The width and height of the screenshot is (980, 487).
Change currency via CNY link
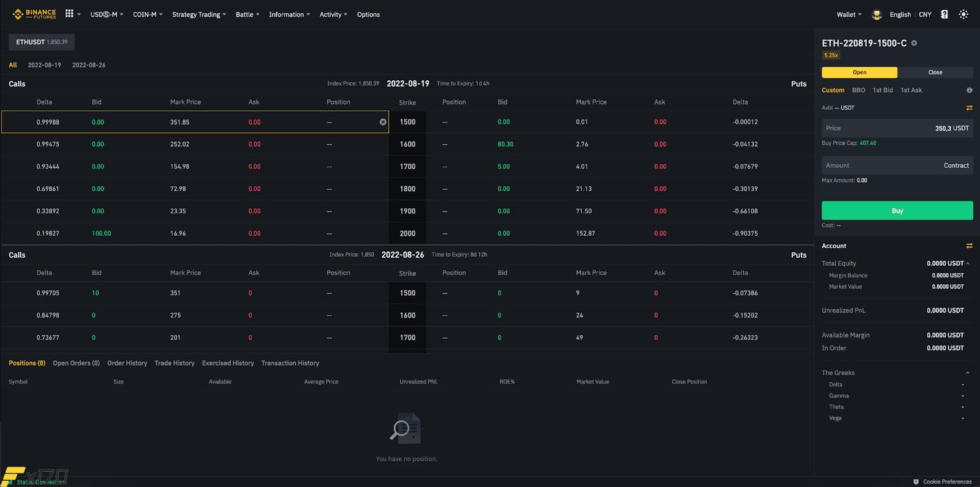[x=925, y=15]
